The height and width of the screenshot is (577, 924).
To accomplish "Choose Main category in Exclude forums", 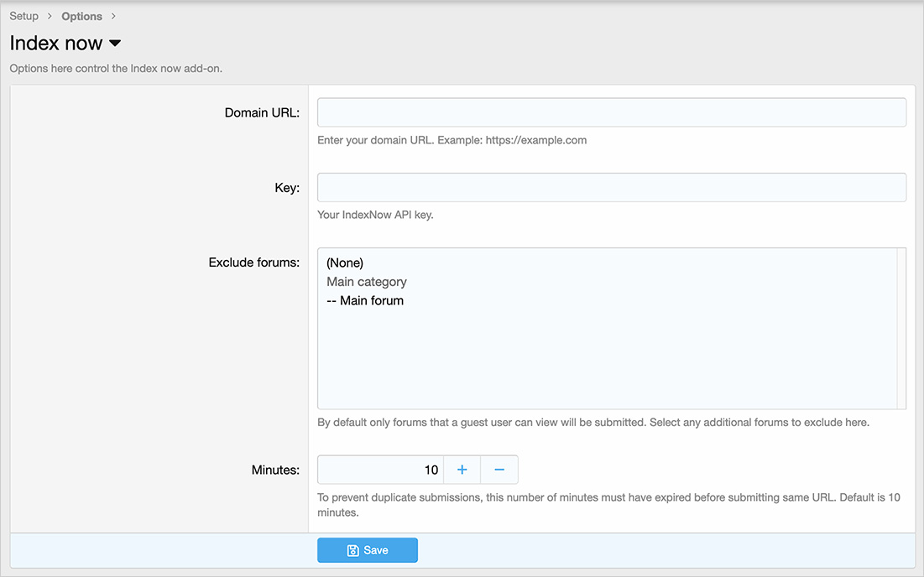I will point(367,282).
